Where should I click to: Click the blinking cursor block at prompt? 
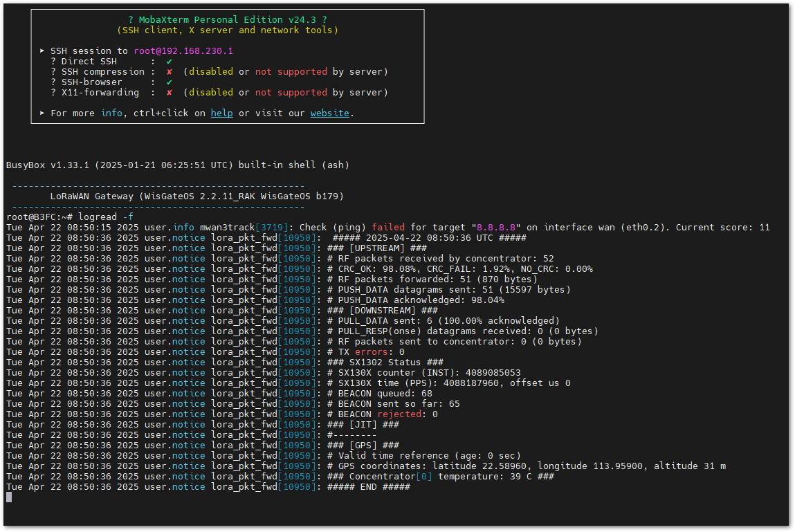pos(8,496)
